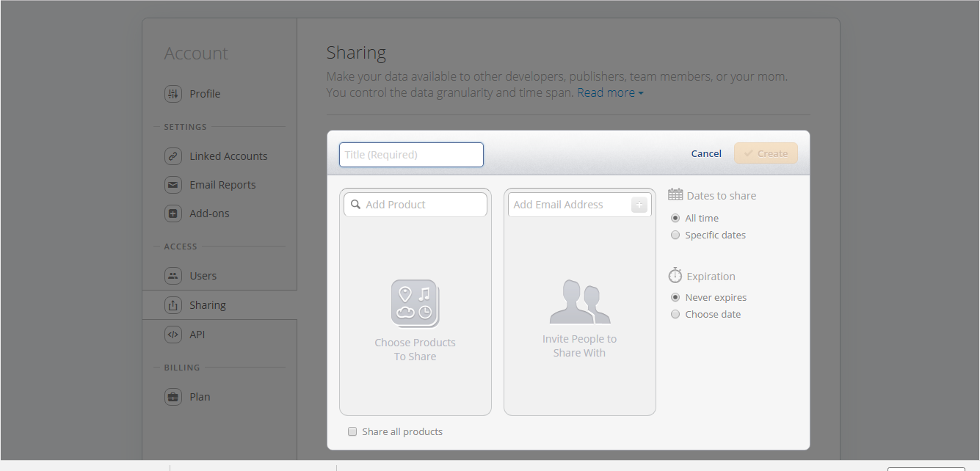Click the plus button beside Add Email Address

click(x=639, y=205)
